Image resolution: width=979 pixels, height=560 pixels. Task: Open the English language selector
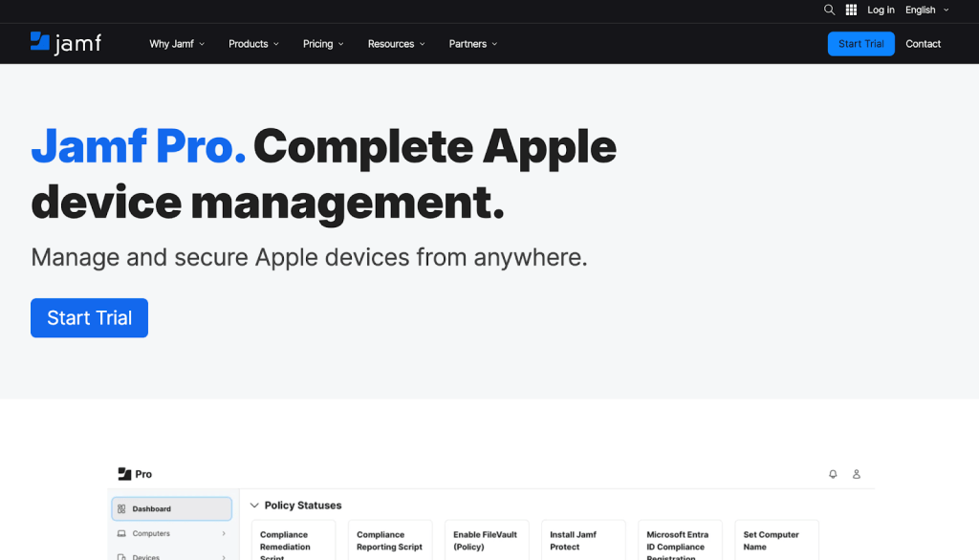926,10
